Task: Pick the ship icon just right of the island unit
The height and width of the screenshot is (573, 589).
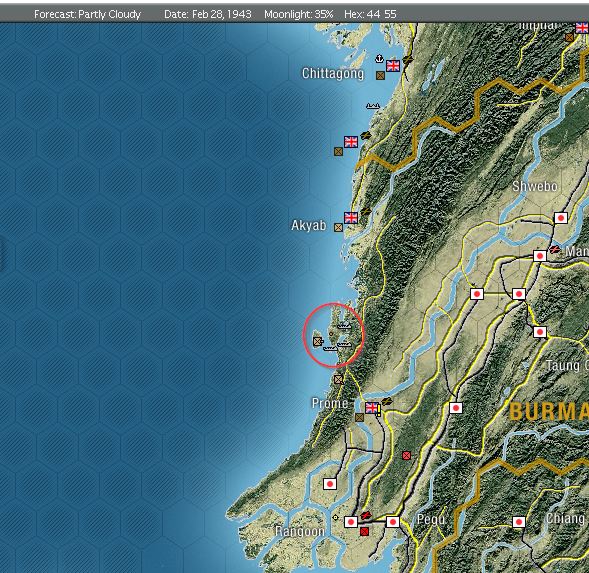Action: [x=330, y=349]
